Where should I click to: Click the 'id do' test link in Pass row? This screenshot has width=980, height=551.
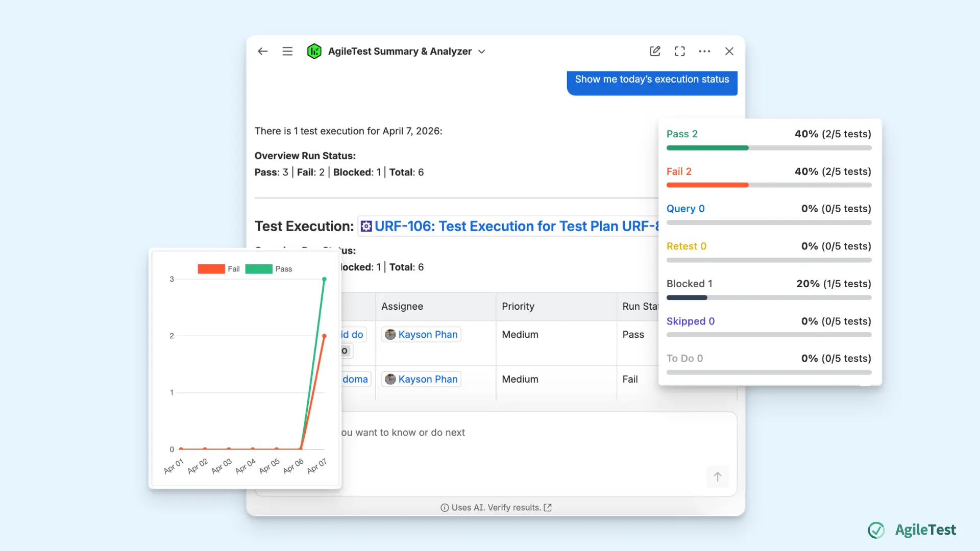click(x=353, y=335)
